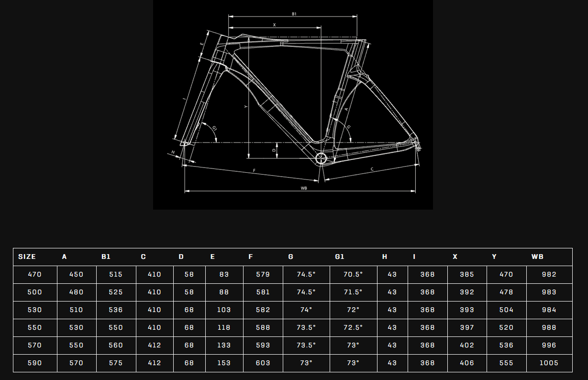Click the wheelbase value 1005

coord(549,363)
